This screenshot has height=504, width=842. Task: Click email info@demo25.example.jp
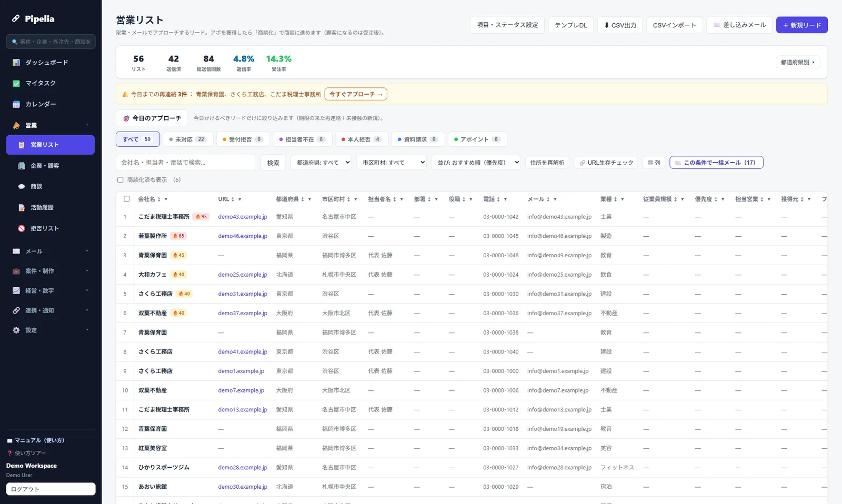tap(559, 275)
